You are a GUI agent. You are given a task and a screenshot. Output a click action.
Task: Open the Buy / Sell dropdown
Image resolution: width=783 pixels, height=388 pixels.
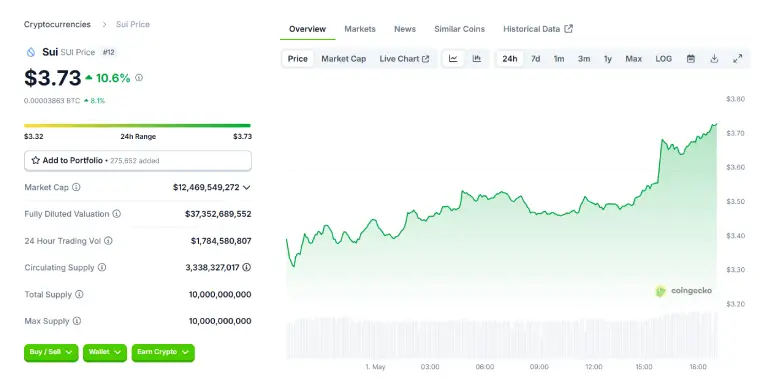[x=51, y=353]
